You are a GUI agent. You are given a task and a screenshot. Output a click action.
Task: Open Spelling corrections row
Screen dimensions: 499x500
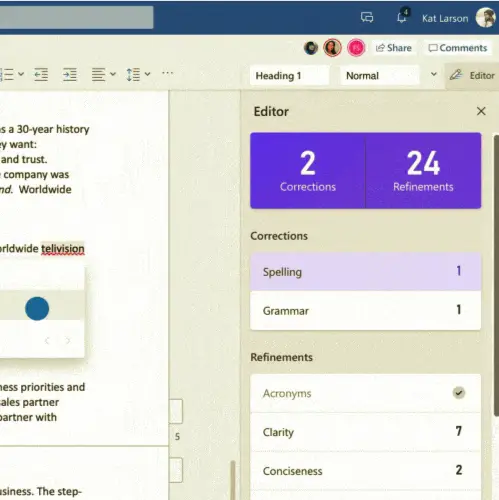pos(366,272)
